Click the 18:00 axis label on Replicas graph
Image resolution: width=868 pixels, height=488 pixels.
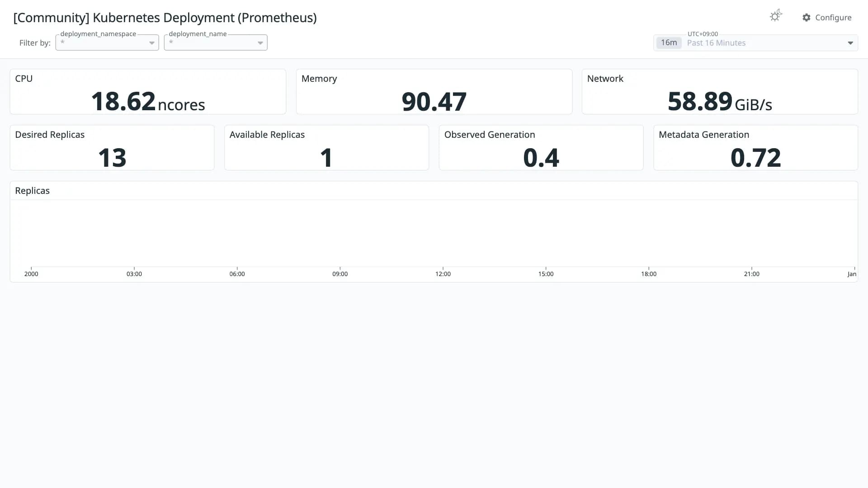(649, 274)
